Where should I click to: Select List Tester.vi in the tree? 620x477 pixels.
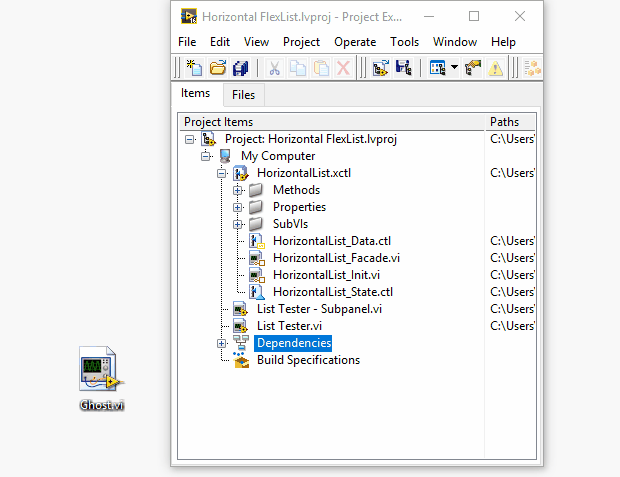(x=289, y=326)
